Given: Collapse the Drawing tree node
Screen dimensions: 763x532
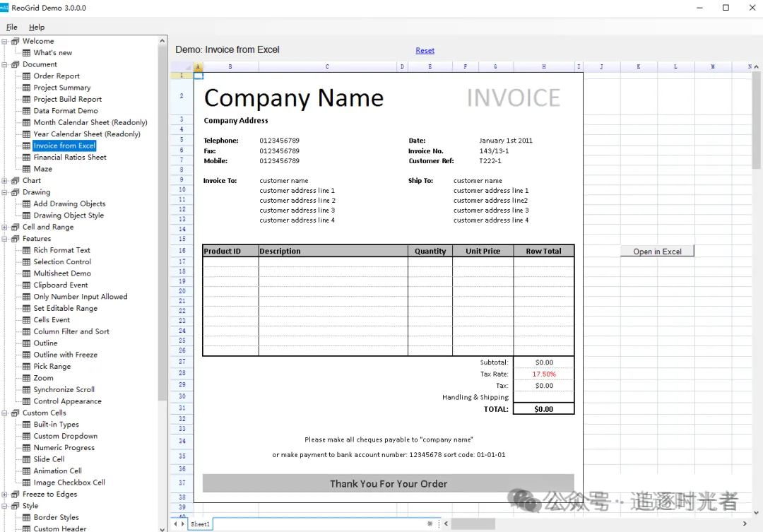Looking at the screenshot, I should coord(4,192).
